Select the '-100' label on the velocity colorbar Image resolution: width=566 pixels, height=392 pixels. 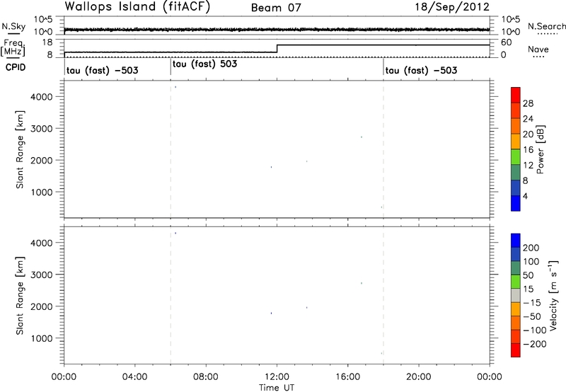tap(534, 330)
